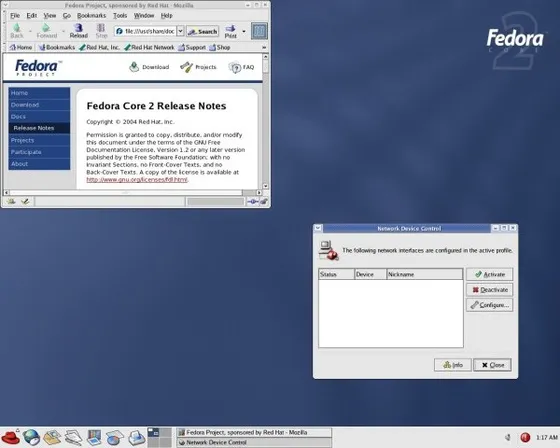Click the red alert update notification icon in tray
The height and width of the screenshot is (448, 560).
pos(525,437)
